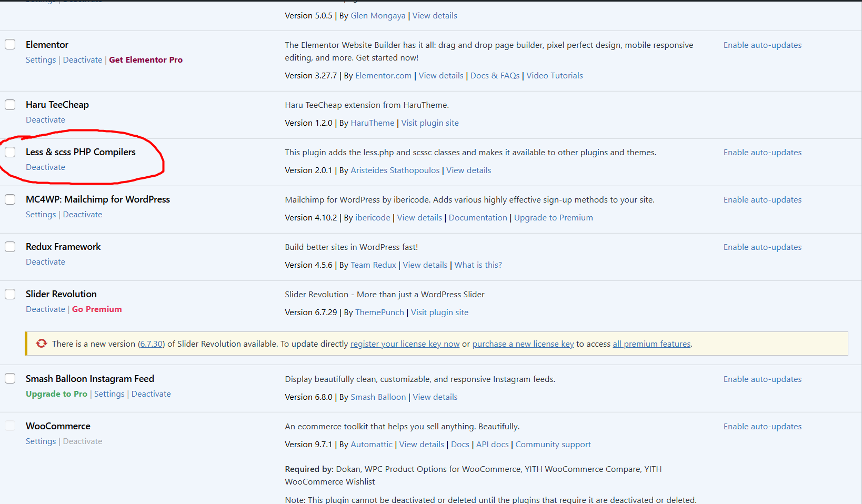
Task: Deactivate Slider Revolution plugin
Action: point(45,309)
